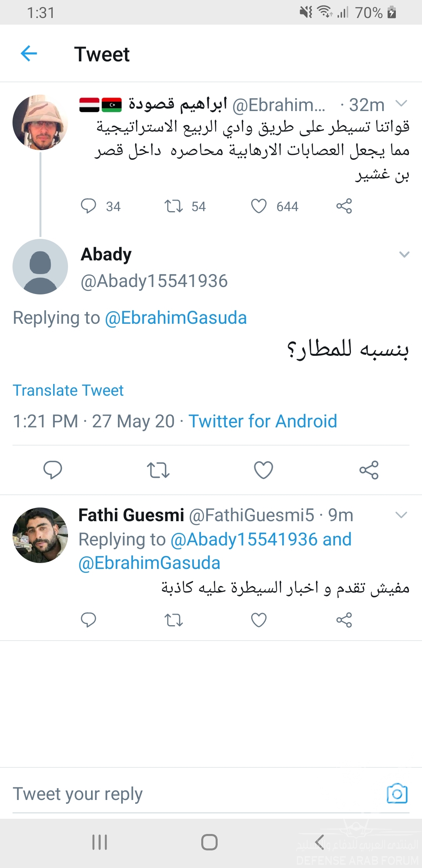422x868 pixels.
Task: Click the Translate Tweet link
Action: coord(68,390)
